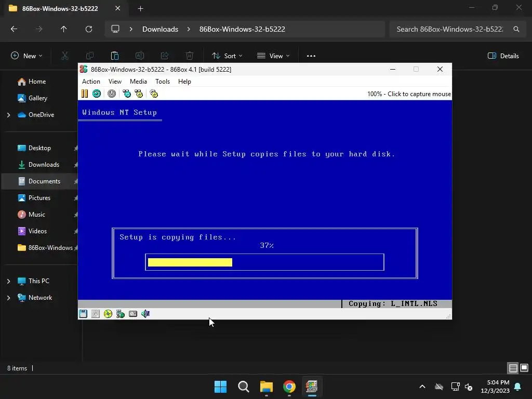Click the hard disk status icon

133,314
